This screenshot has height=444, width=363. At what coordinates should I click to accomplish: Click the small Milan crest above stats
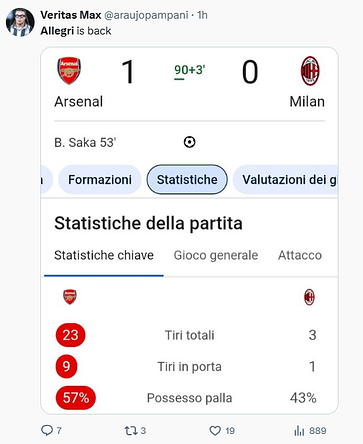click(x=309, y=297)
